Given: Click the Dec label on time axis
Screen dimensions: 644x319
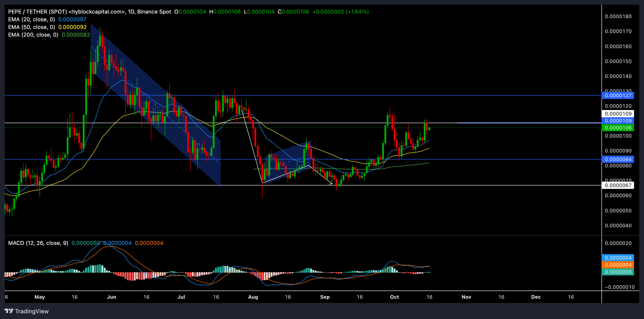Looking at the screenshot, I should click(536, 297).
